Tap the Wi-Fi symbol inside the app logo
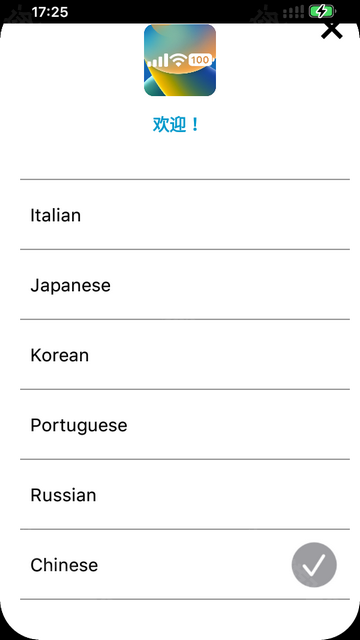Image resolution: width=360 pixels, height=640 pixels. (178, 60)
